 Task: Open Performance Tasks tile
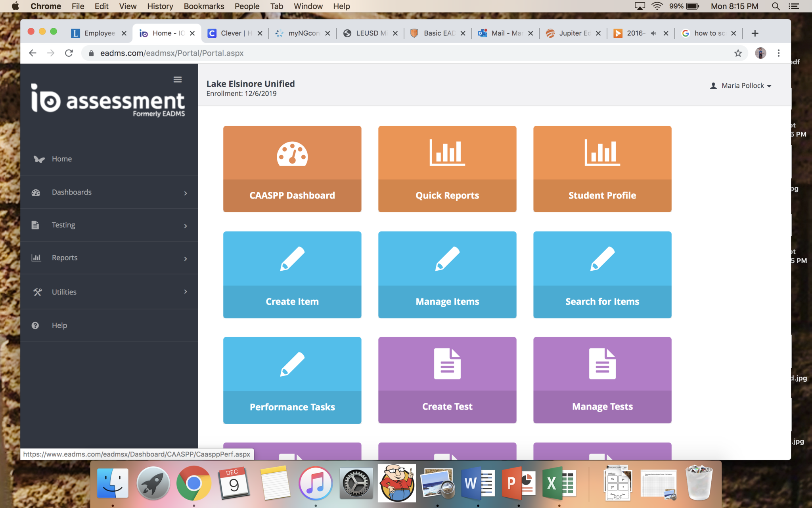[292, 380]
